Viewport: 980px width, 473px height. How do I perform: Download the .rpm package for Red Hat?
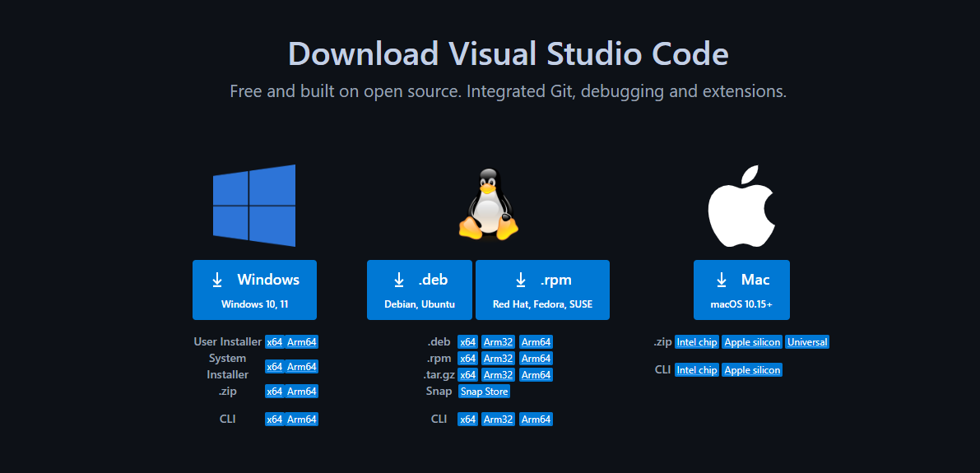pyautogui.click(x=542, y=290)
